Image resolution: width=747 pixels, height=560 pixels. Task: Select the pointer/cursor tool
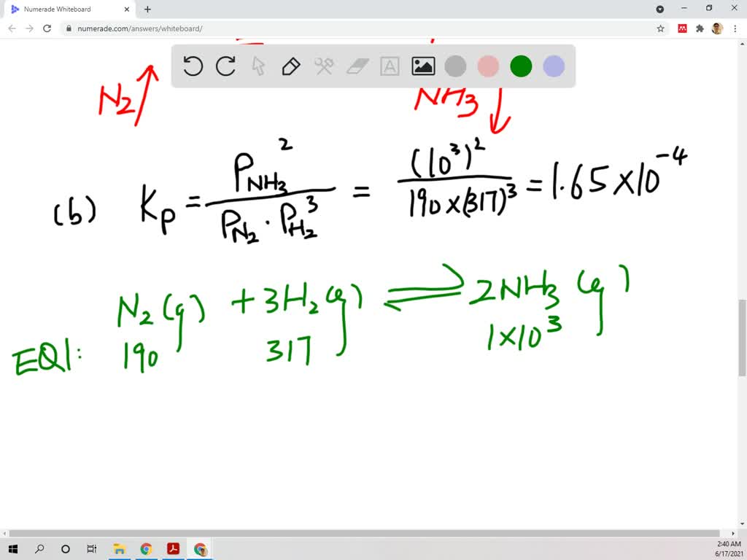tap(258, 66)
